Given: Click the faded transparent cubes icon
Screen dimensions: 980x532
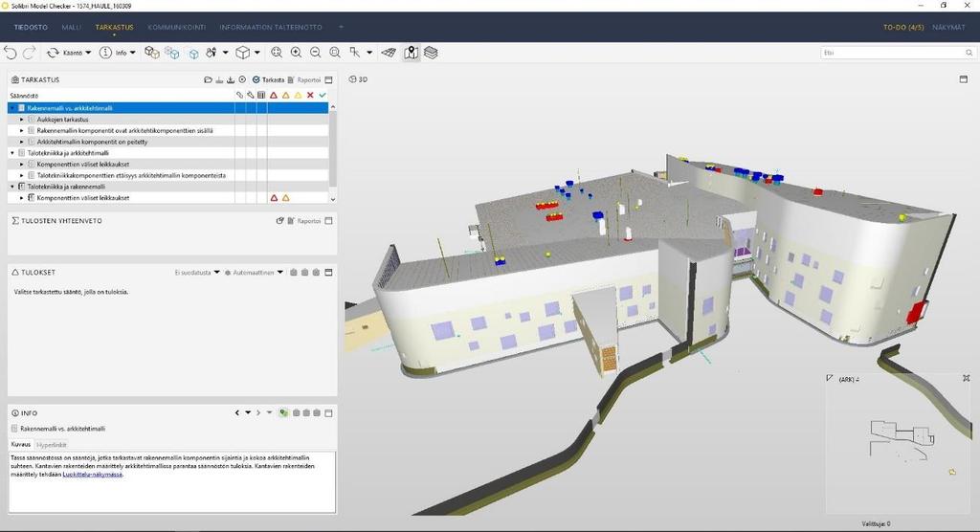Looking at the screenshot, I should (x=172, y=53).
